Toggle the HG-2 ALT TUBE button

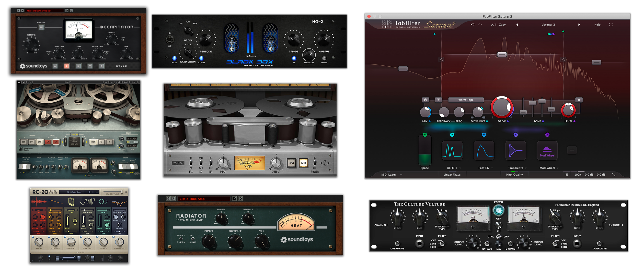[201, 58]
